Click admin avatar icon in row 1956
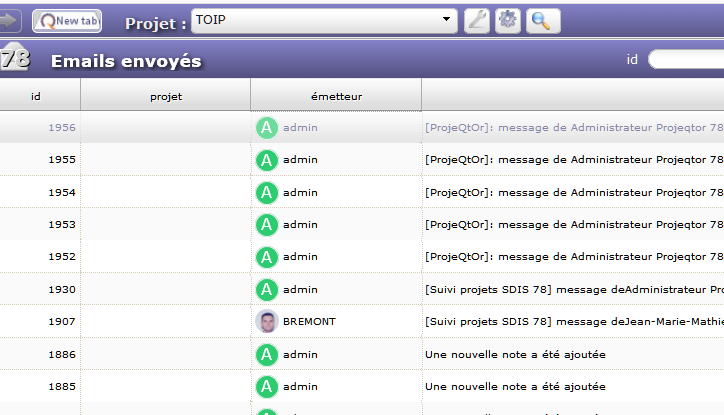 266,128
